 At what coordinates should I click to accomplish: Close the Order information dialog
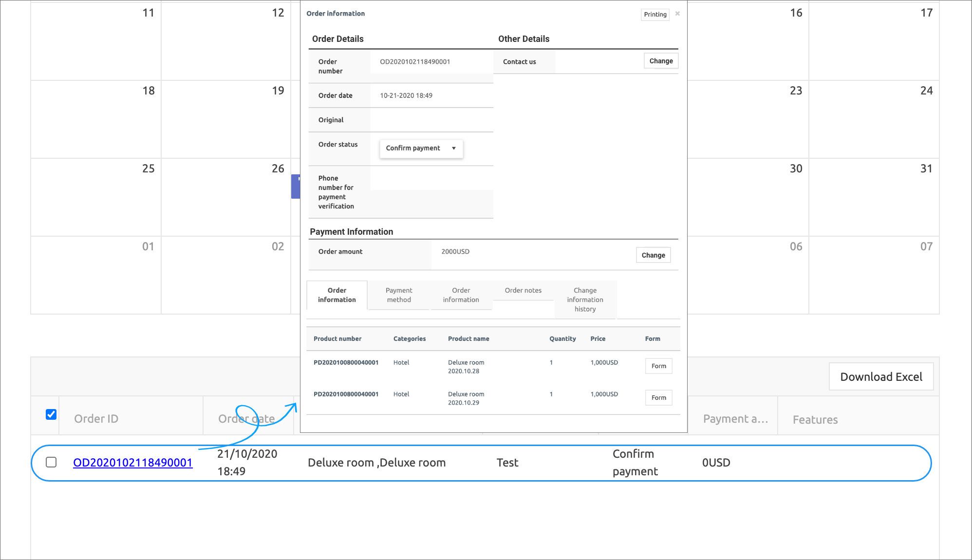677,14
